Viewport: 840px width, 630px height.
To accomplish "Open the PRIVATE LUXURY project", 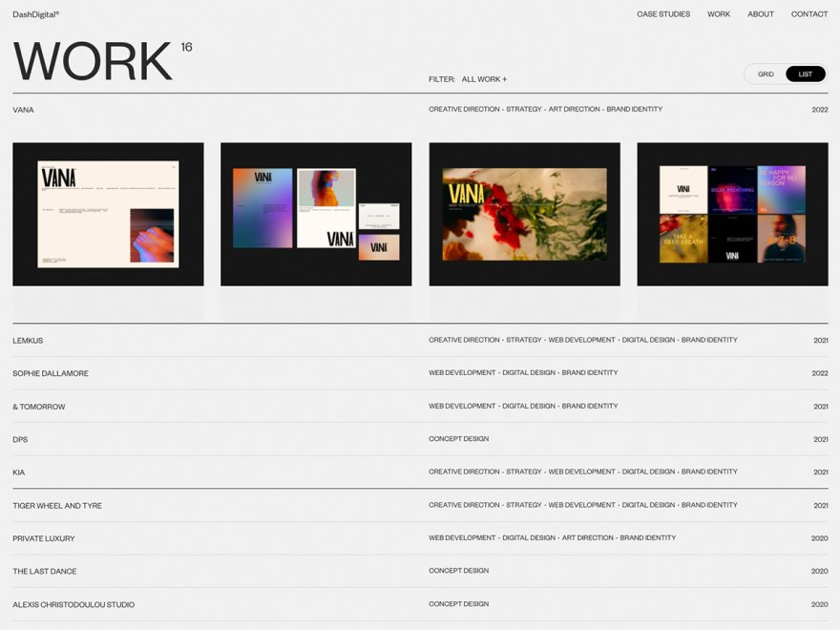I will [42, 537].
